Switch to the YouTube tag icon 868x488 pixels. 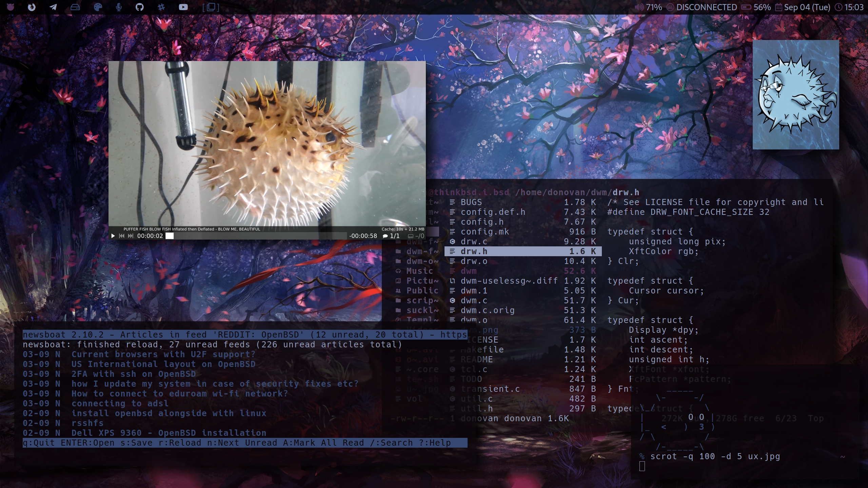tap(183, 7)
